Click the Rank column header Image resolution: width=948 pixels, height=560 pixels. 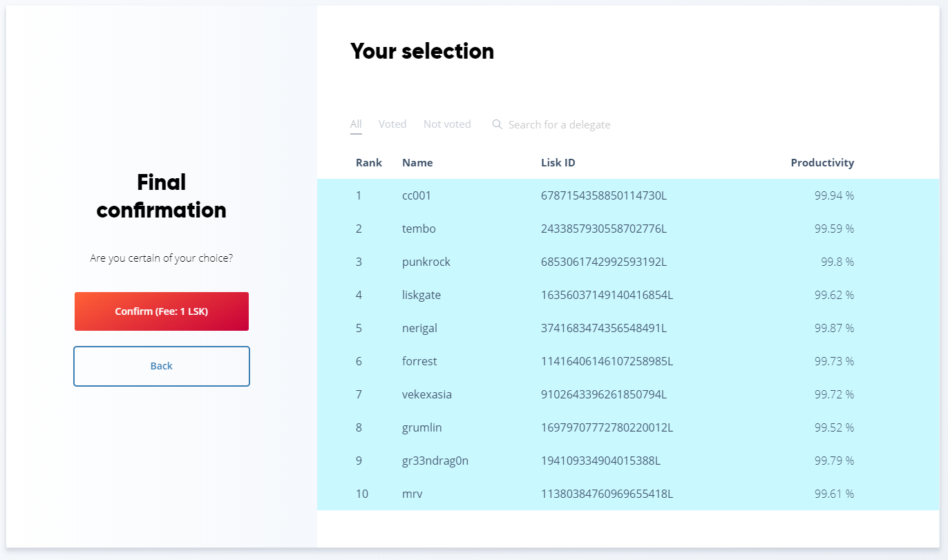pyautogui.click(x=369, y=163)
